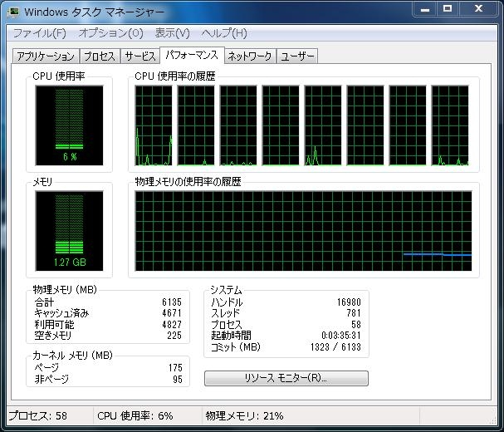Click the 合計 value 6135
The height and width of the screenshot is (432, 504).
point(172,302)
